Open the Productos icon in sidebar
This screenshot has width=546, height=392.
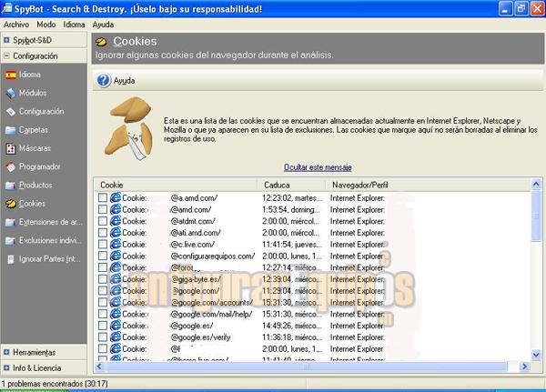pos(11,186)
